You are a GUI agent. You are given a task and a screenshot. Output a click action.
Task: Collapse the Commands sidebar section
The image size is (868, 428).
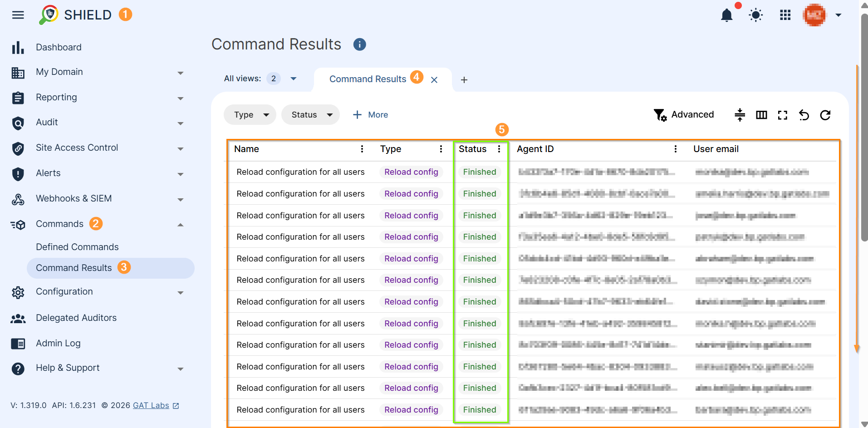tap(180, 224)
